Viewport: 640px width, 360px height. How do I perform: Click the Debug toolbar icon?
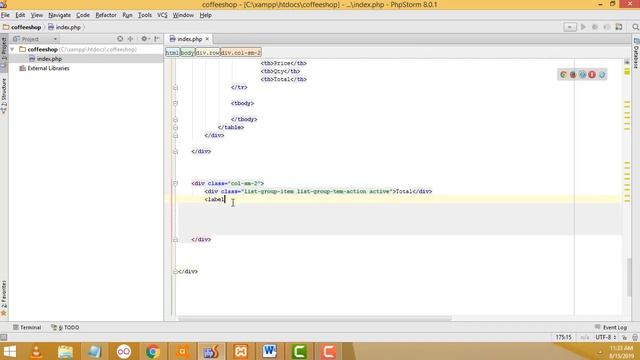[x=595, y=27]
